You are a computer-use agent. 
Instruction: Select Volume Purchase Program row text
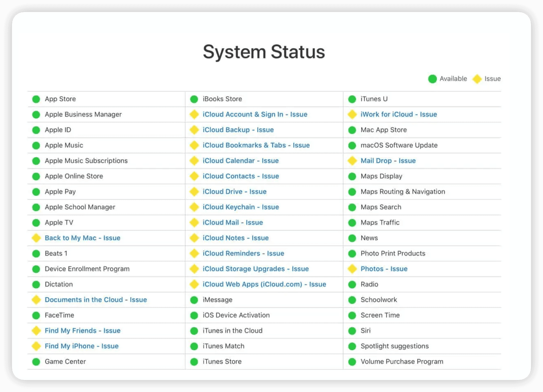pos(402,362)
